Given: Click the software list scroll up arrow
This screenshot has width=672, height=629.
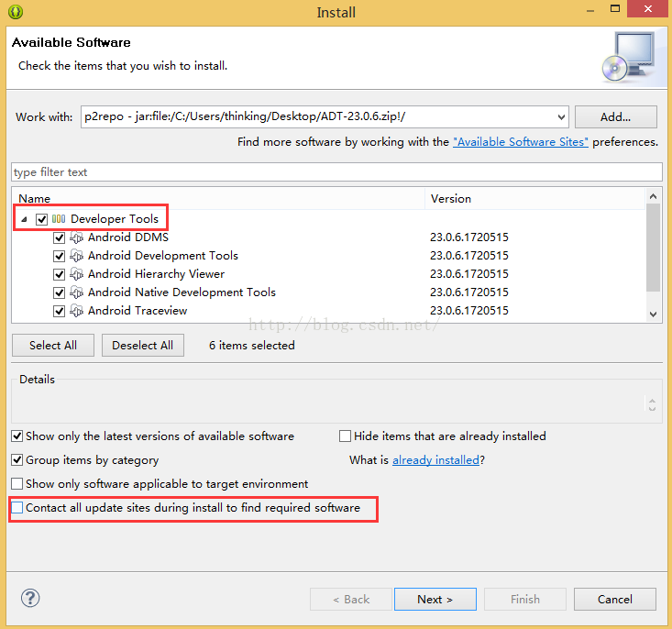Looking at the screenshot, I should coord(653,196).
